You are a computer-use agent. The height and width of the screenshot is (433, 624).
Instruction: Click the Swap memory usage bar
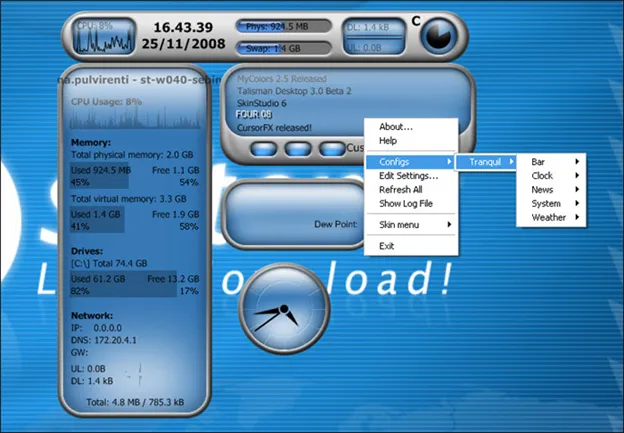[x=284, y=49]
